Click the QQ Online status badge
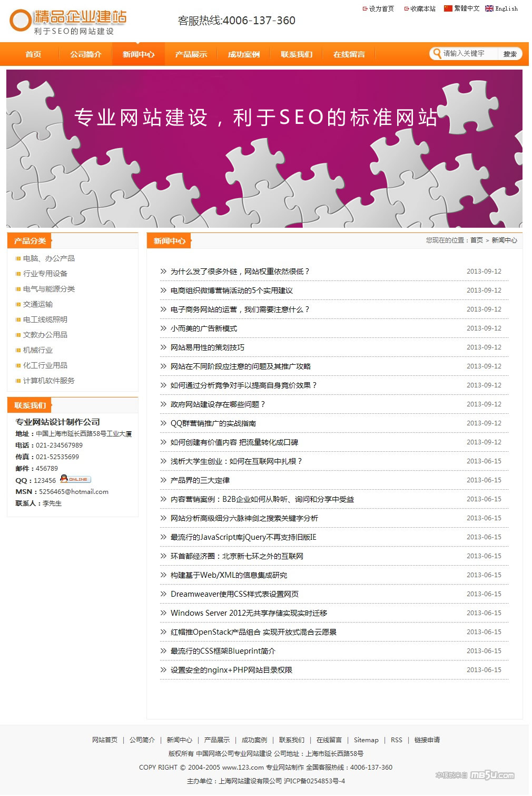The image size is (532, 796). point(75,479)
